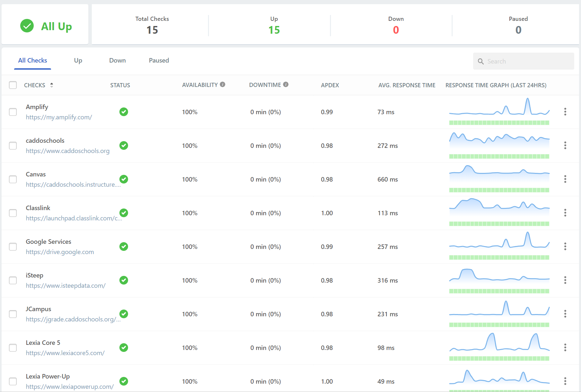Tick the checkbox for iSteep

point(13,280)
